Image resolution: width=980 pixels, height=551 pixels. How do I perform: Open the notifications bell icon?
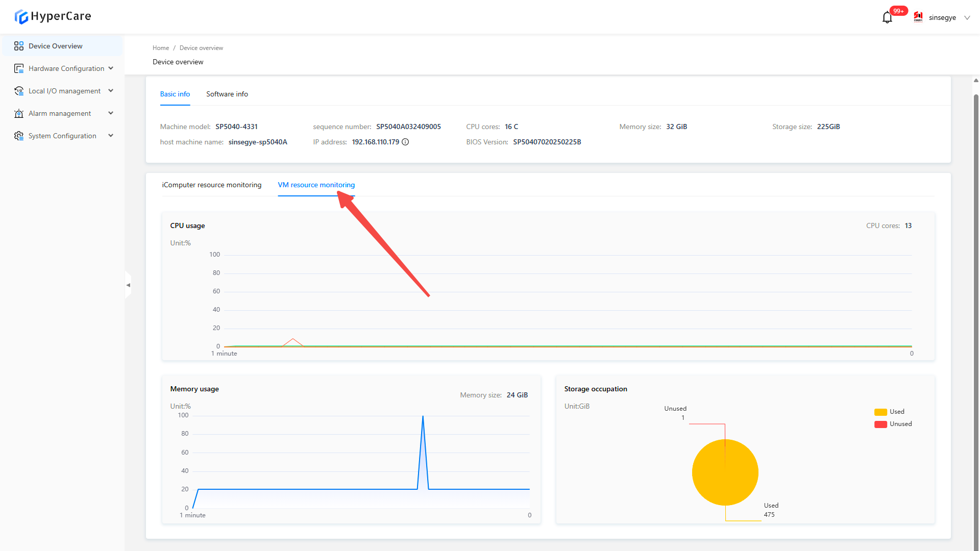pyautogui.click(x=887, y=18)
